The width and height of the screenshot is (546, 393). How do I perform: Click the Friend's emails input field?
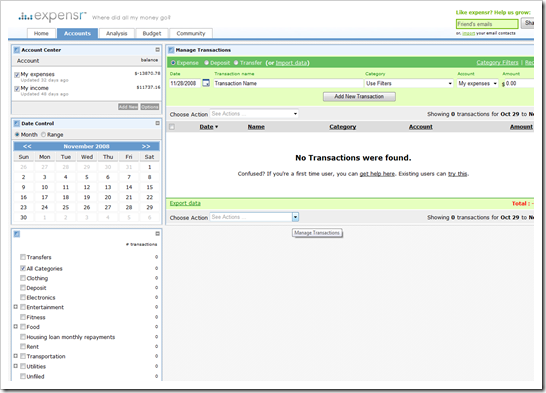pyautogui.click(x=487, y=24)
